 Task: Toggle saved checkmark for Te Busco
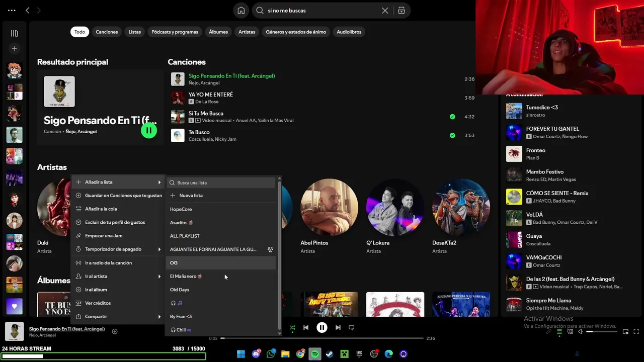(452, 135)
